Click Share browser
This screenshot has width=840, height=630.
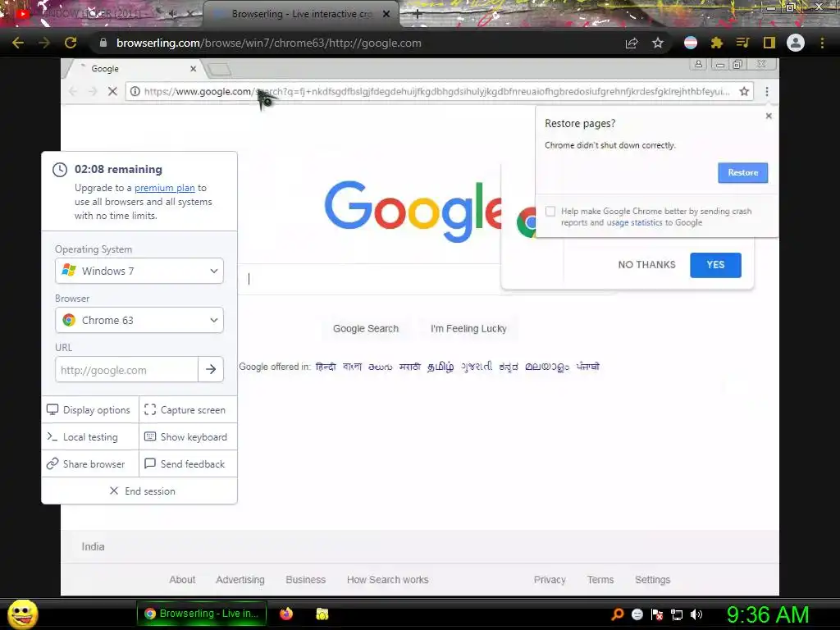(x=90, y=464)
